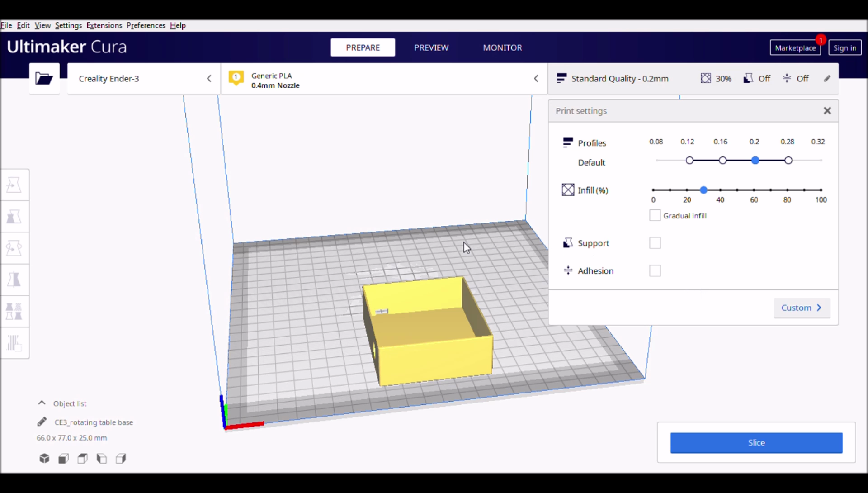868x493 pixels.
Task: Enable Gradual infill checkbox
Action: (655, 216)
